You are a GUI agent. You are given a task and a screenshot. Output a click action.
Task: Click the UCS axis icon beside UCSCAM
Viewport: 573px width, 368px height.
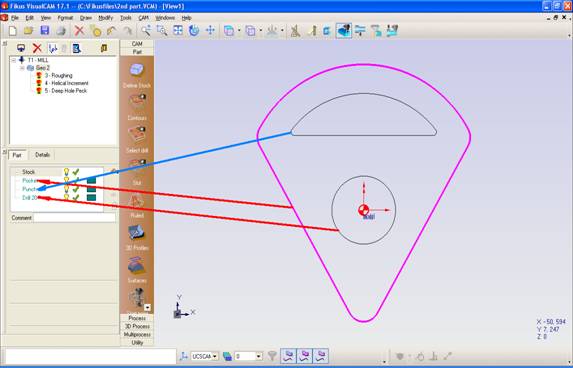tap(184, 356)
